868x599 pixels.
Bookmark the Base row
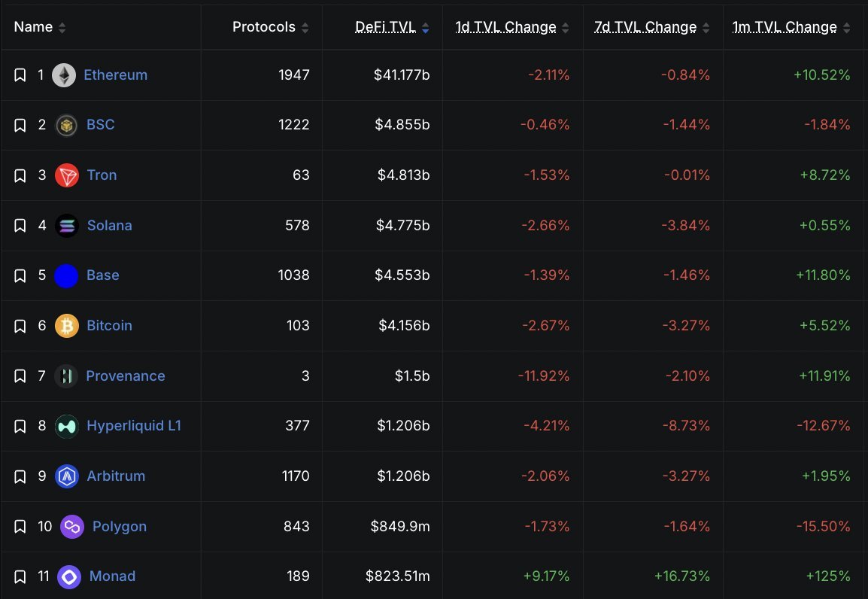point(20,275)
